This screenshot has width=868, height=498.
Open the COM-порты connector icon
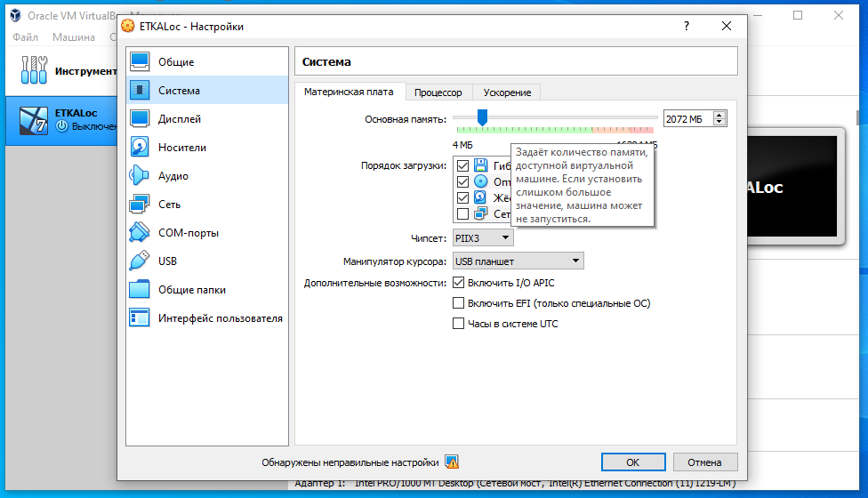140,232
